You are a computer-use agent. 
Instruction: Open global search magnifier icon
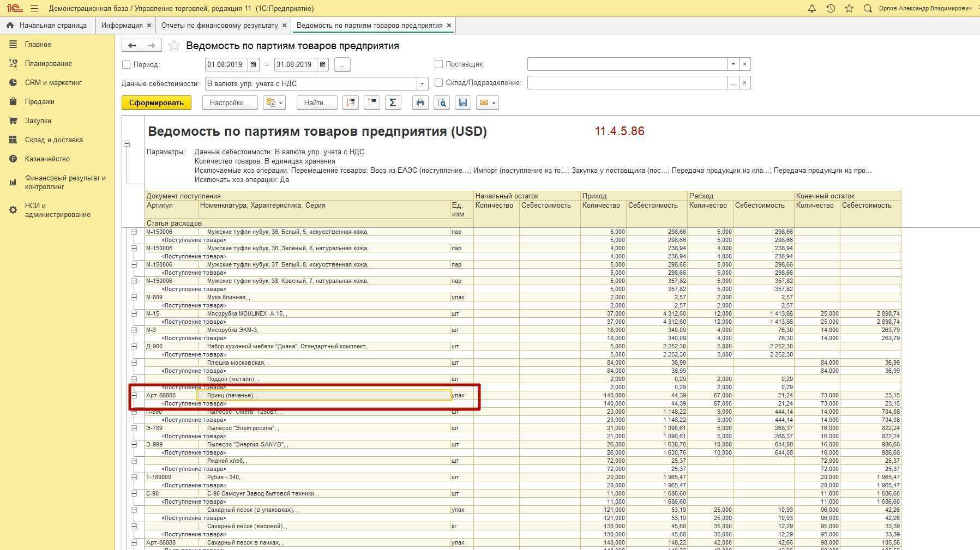[868, 9]
